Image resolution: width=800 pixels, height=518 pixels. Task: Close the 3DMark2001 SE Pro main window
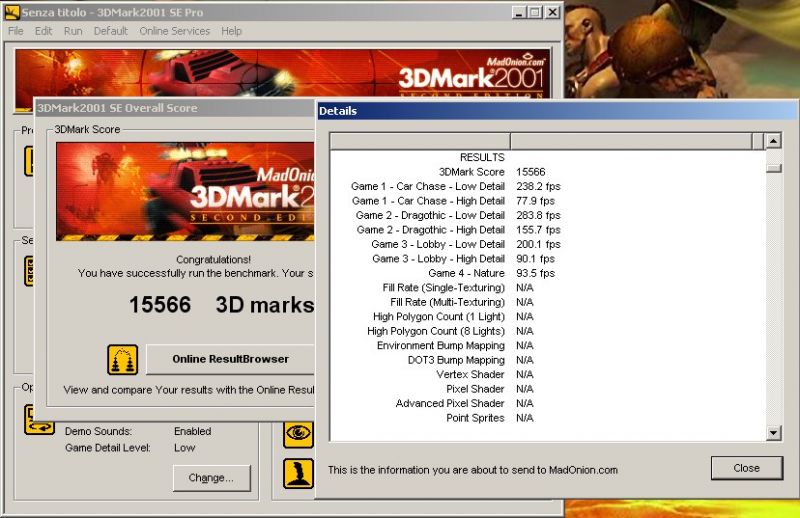click(553, 12)
